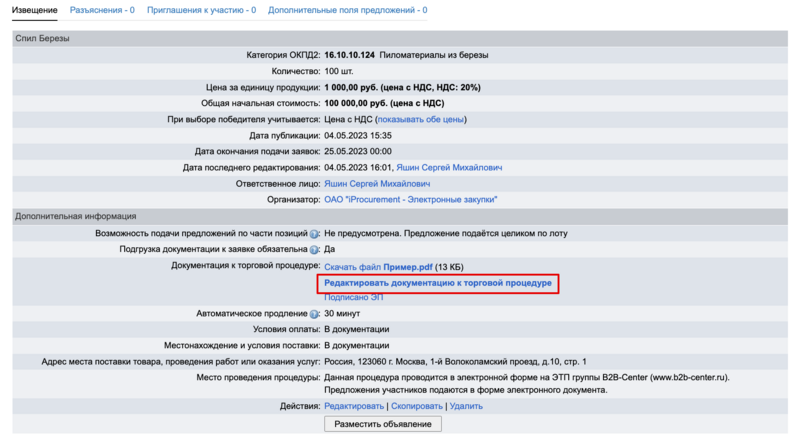Click the 'показывать обе цены' link

coord(420,119)
